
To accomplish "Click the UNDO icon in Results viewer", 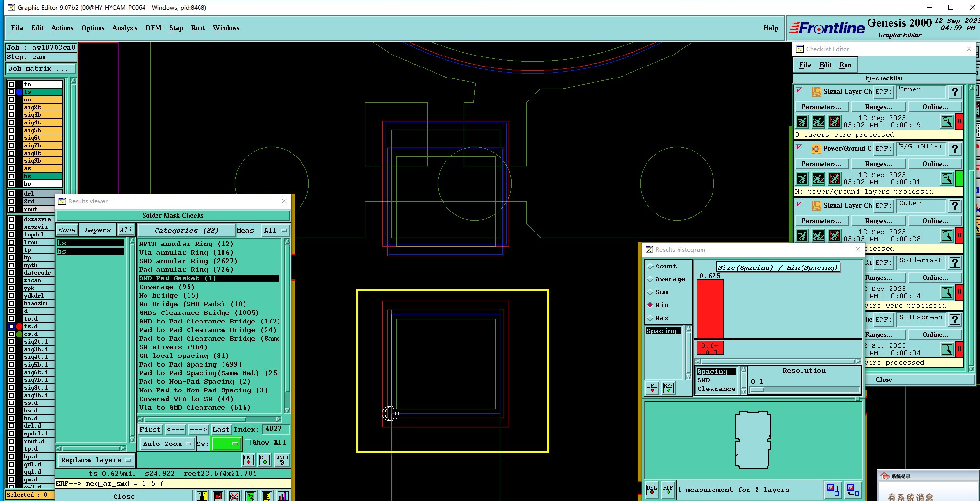I will [282, 460].
